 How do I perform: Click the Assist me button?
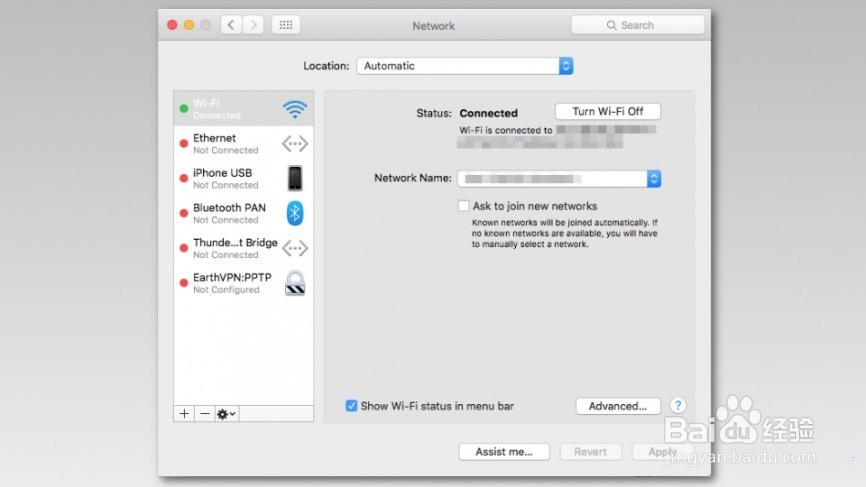click(504, 452)
